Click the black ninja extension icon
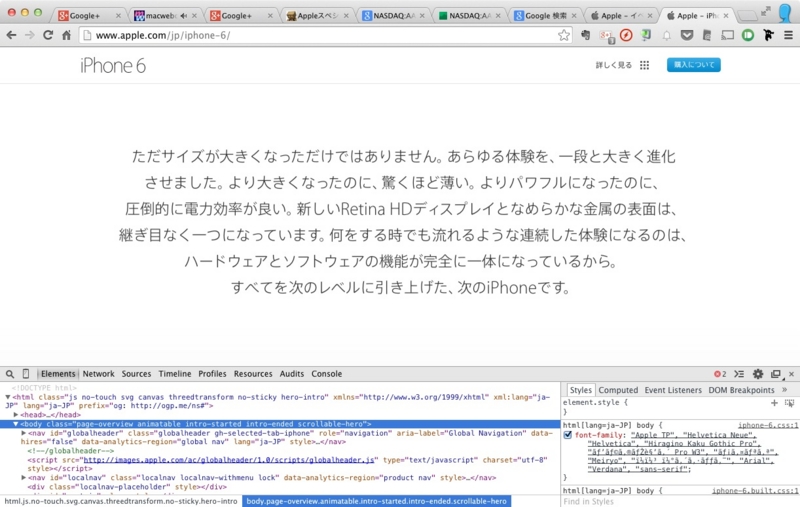Image resolution: width=800 pixels, height=507 pixels. click(768, 35)
